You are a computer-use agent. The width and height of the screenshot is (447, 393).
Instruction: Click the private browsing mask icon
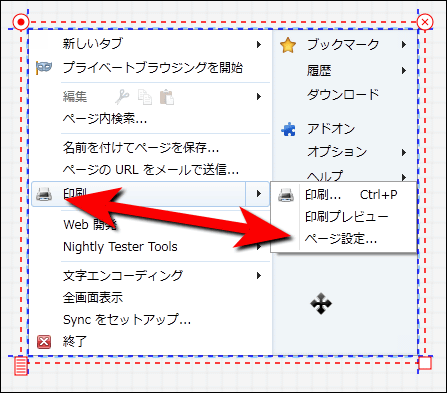(44, 68)
